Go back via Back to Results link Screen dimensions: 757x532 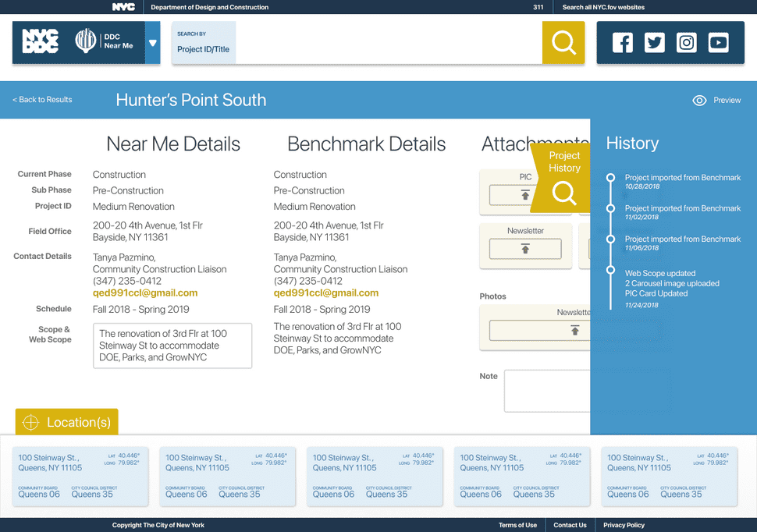click(x=42, y=99)
